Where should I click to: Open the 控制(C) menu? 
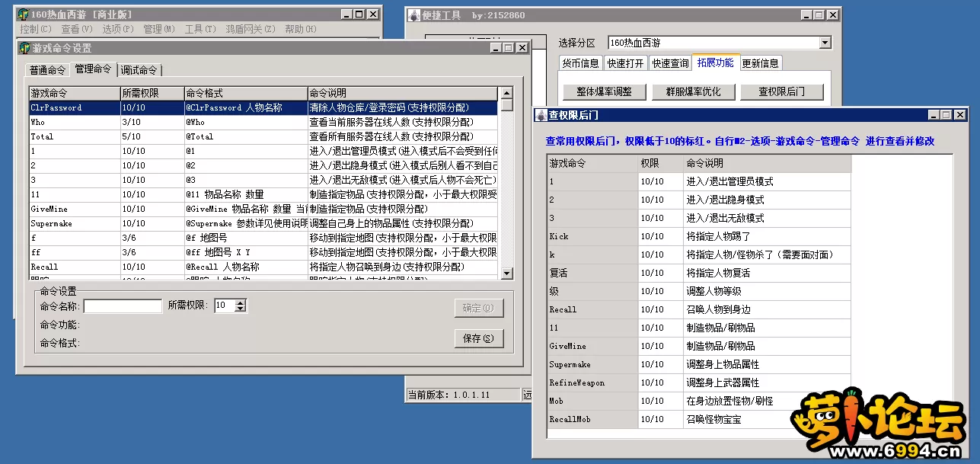pyautogui.click(x=36, y=29)
